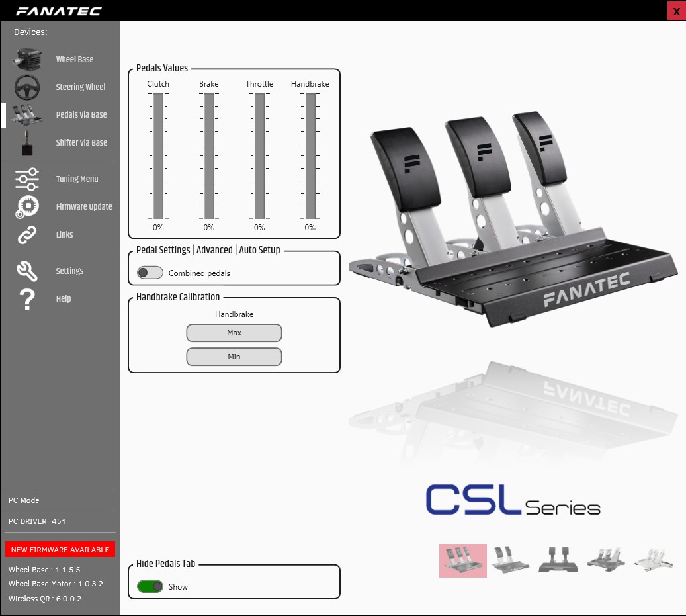Screen dimensions: 686x616
Task: Click the Clutch value bar
Action: tap(158, 155)
